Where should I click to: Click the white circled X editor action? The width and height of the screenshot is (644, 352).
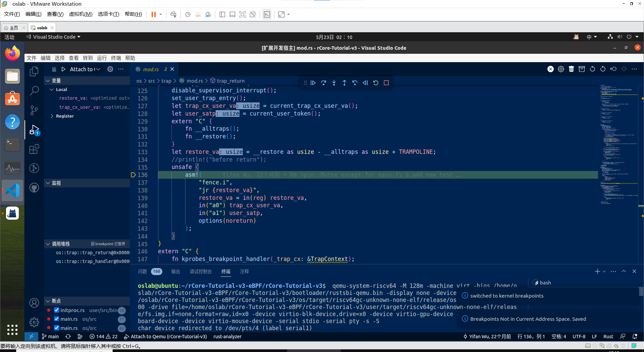[550, 69]
